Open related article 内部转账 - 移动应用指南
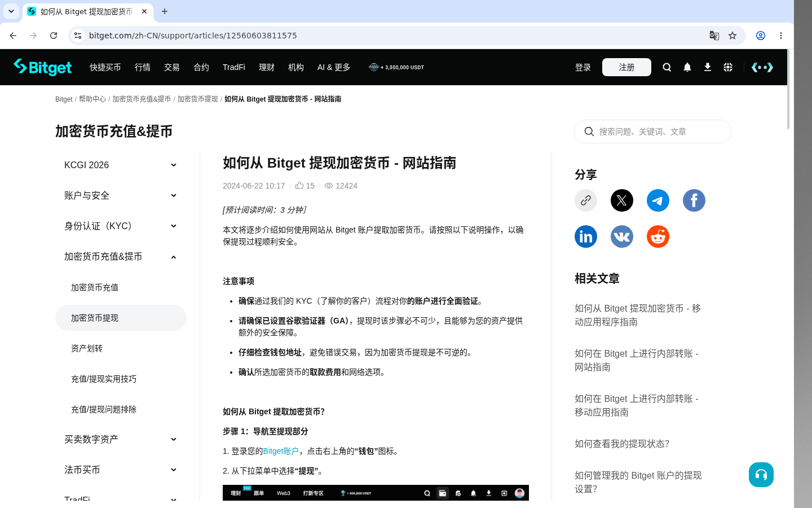The width and height of the screenshot is (812, 508). tap(637, 405)
